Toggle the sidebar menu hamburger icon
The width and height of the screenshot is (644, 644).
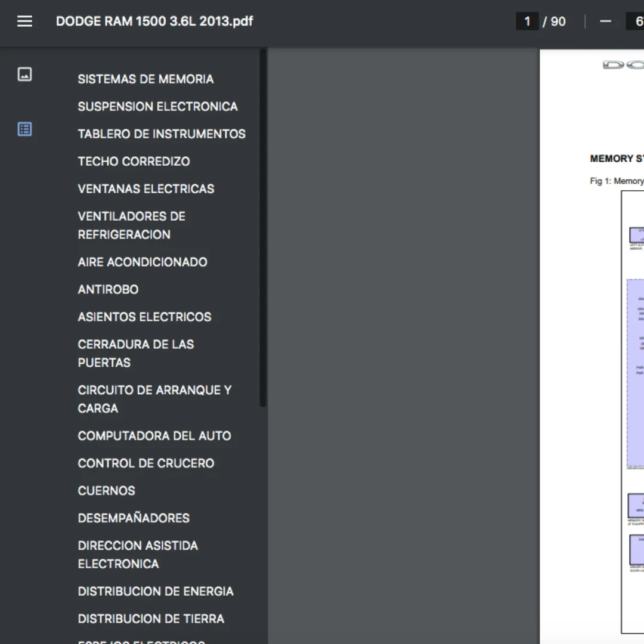point(24,21)
